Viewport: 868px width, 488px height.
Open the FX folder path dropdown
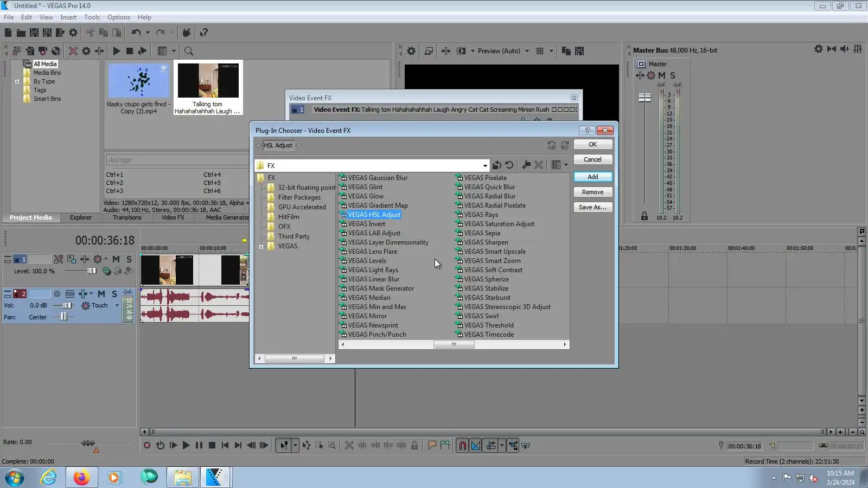click(485, 165)
